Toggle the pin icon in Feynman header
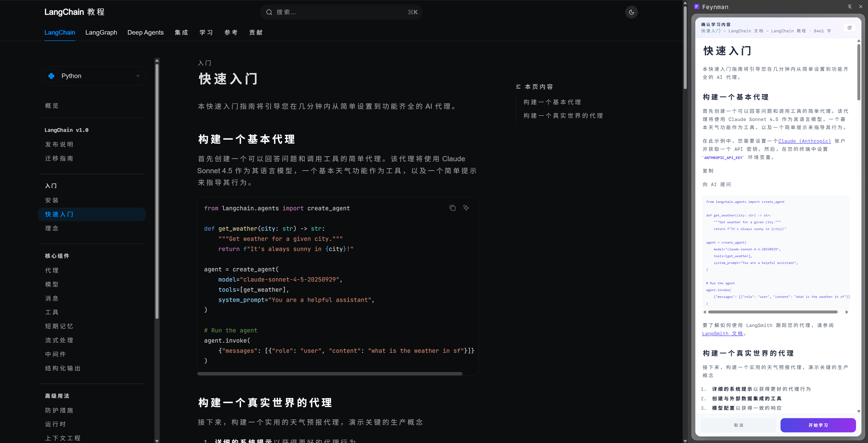The image size is (868, 443). point(850,7)
